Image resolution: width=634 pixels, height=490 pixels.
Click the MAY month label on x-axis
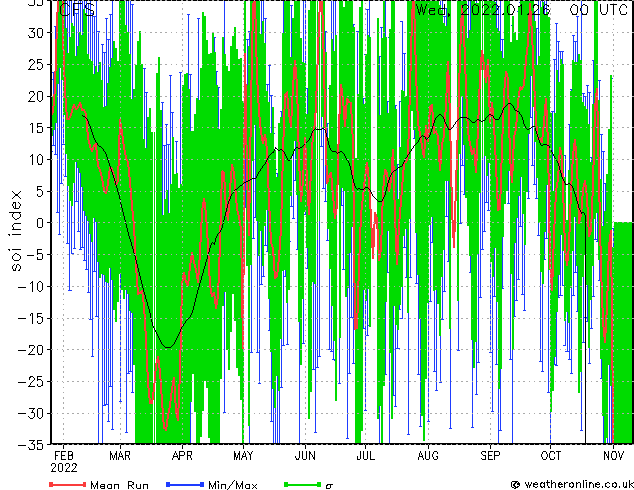tap(243, 456)
